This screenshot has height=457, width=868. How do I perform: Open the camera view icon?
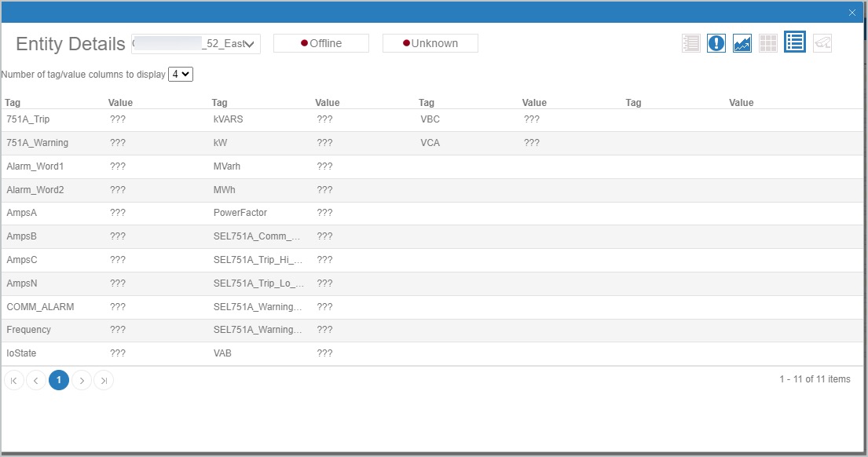tap(822, 43)
